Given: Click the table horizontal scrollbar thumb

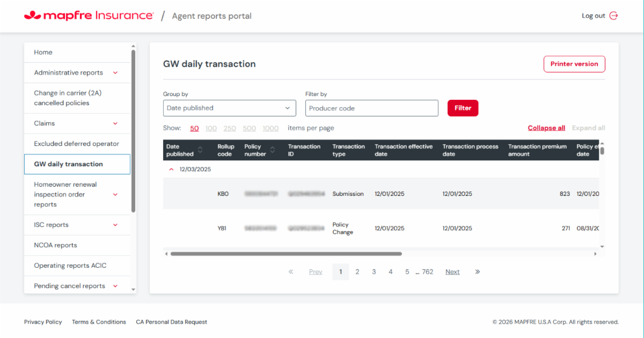Looking at the screenshot, I should (286, 254).
